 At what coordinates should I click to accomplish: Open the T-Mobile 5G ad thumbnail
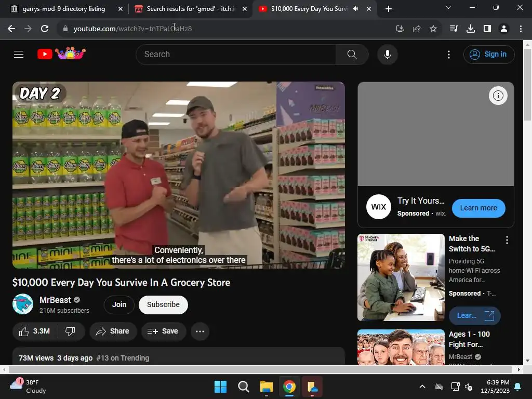pos(401,277)
